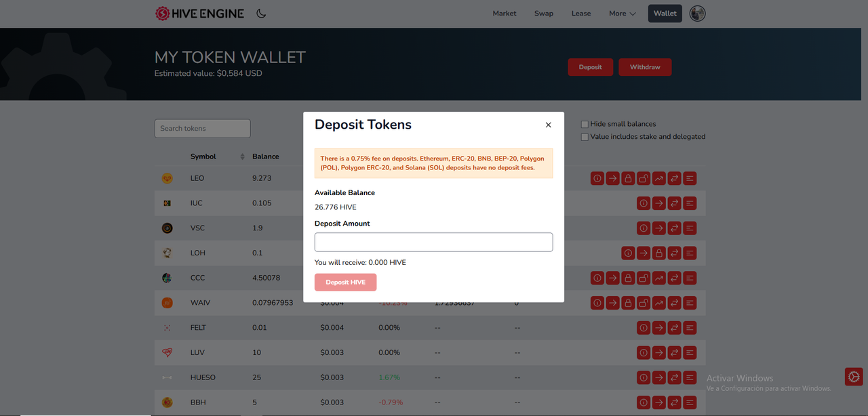This screenshot has width=868, height=416.
Task: Click the WAIV token logo
Action: pos(167,303)
